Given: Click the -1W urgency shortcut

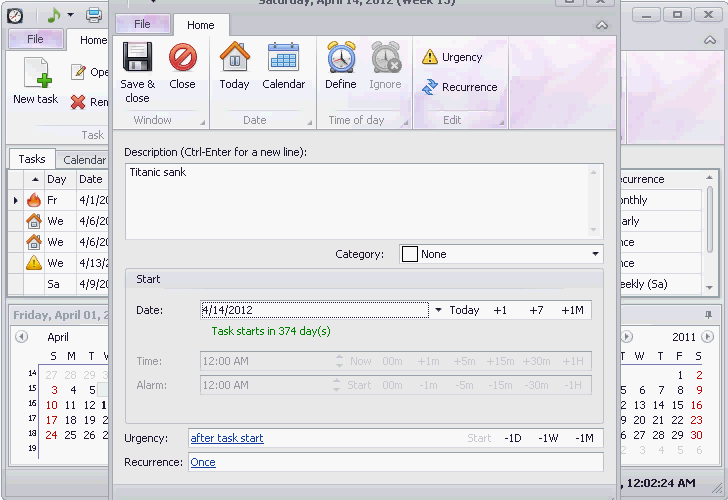Looking at the screenshot, I should point(548,438).
